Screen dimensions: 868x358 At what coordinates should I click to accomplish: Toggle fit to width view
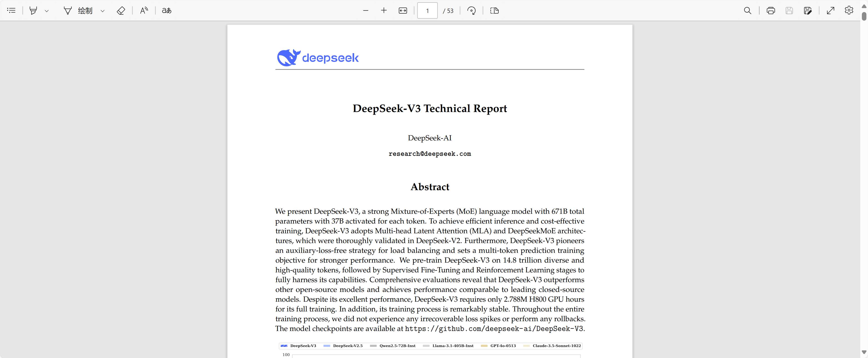pos(403,10)
